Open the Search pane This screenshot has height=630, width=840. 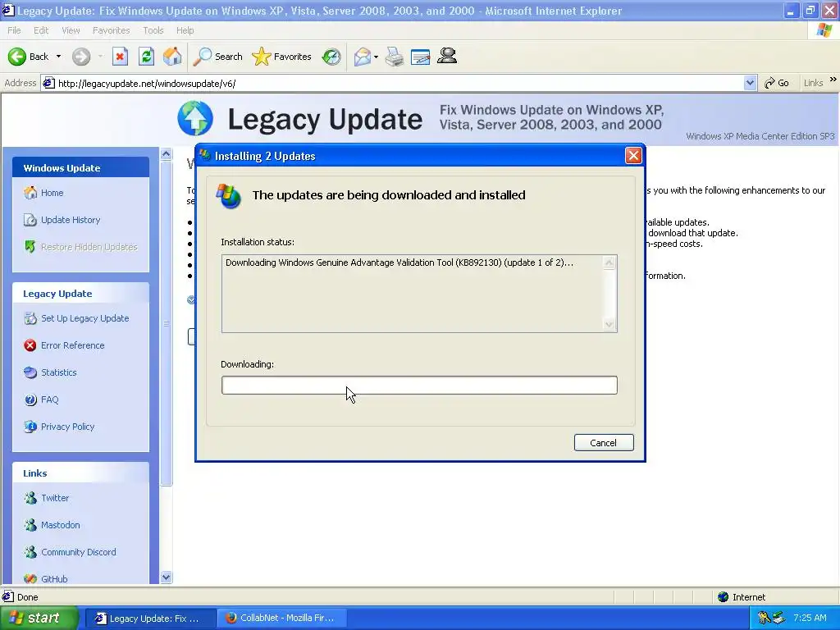(x=217, y=57)
